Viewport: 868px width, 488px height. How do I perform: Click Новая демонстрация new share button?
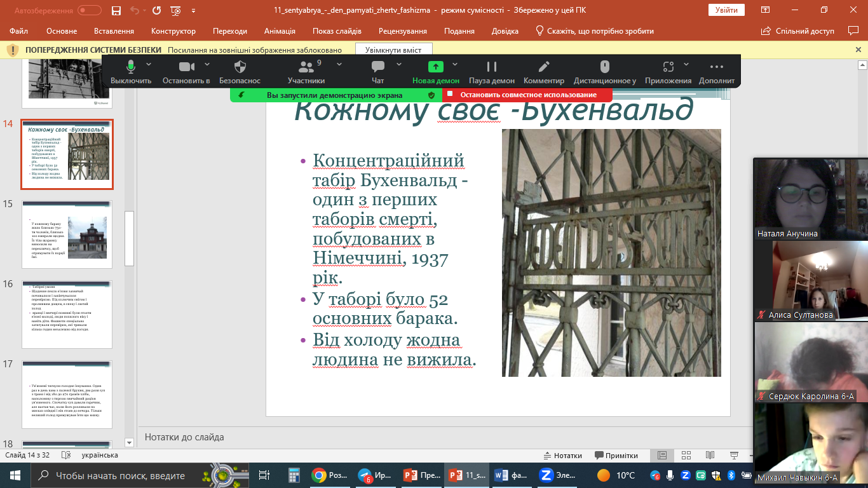[436, 72]
